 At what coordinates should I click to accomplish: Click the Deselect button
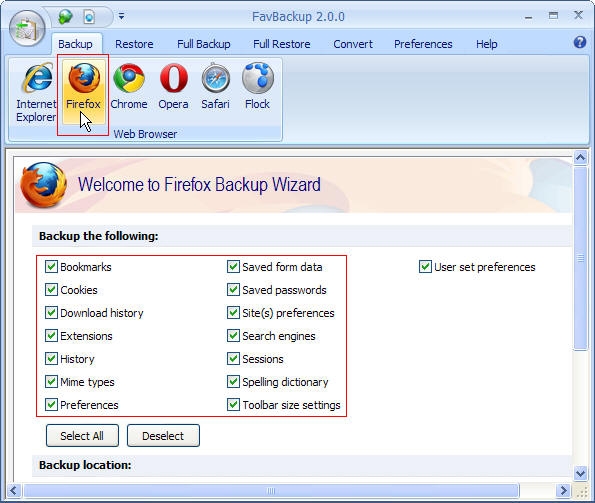pyautogui.click(x=163, y=435)
